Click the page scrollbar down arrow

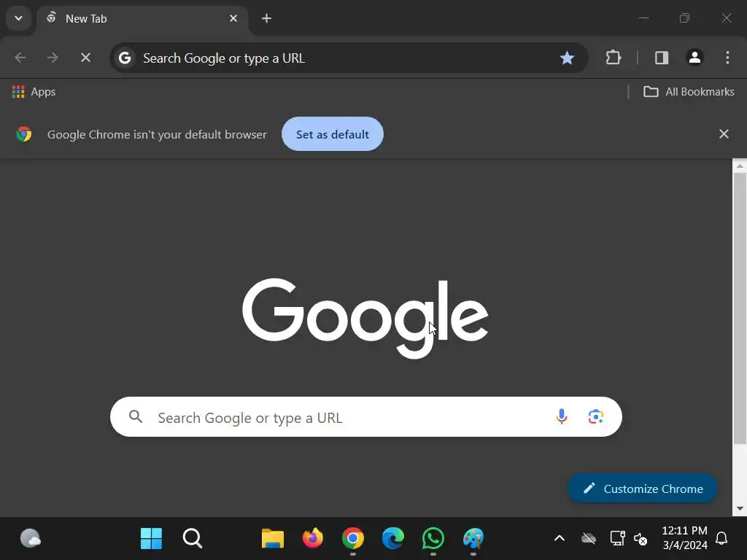coord(740,508)
